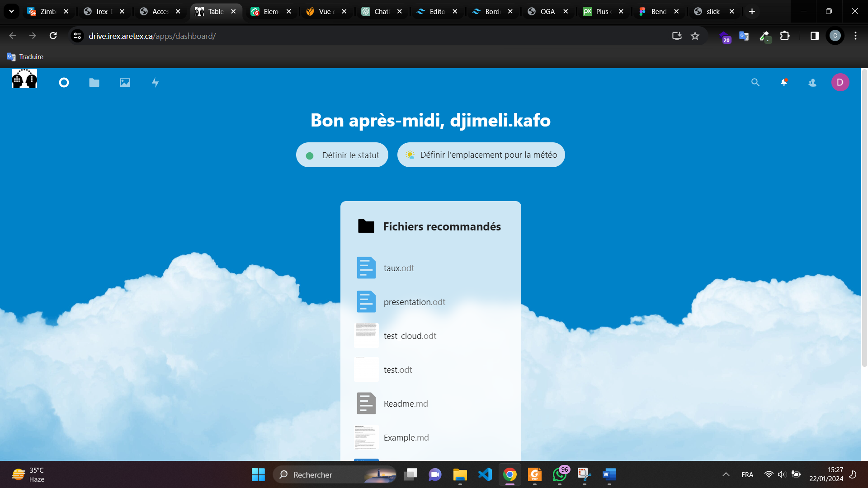Show hidden system tray icons
This screenshot has width=868, height=488.
(726, 474)
